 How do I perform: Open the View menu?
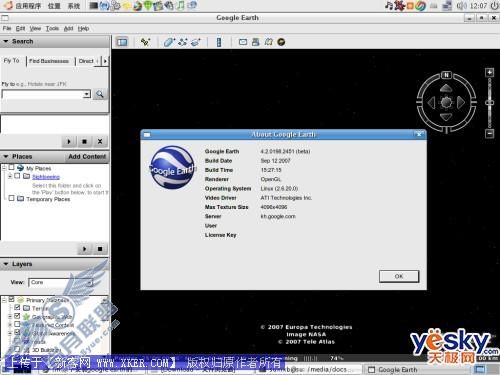(35, 29)
